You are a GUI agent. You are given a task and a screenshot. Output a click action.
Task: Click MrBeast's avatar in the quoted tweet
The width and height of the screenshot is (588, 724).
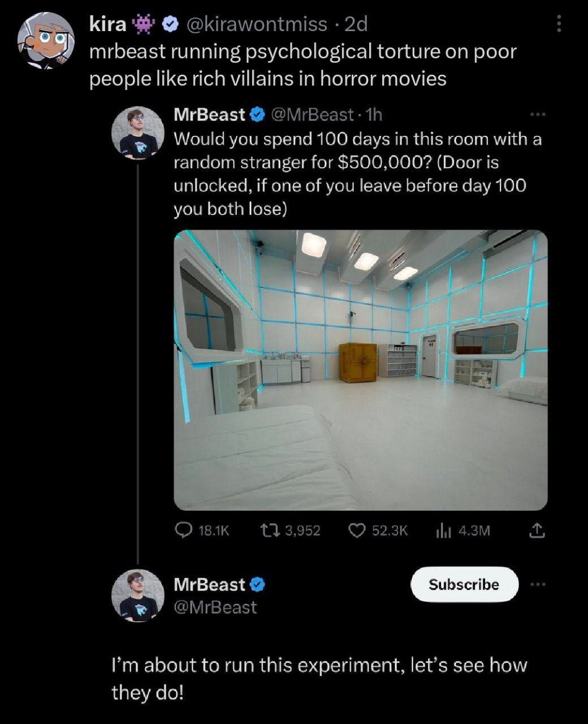pos(139,133)
